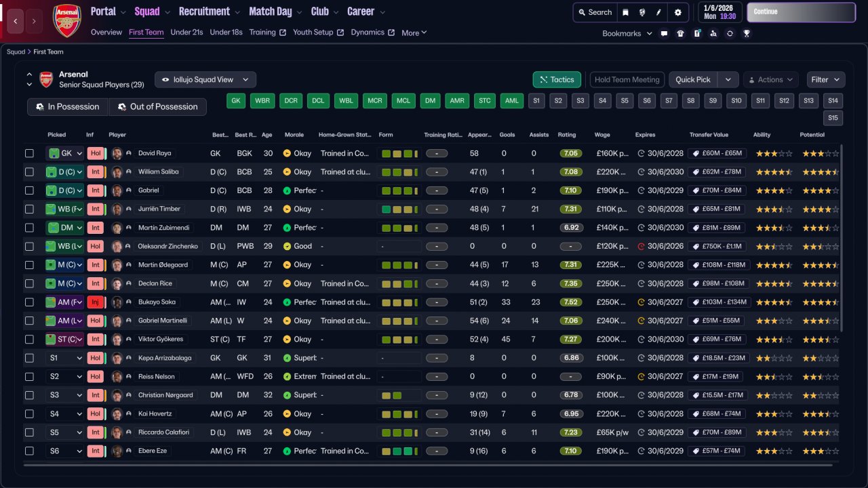The width and height of the screenshot is (868, 488).
Task: Click Bukayo Saka's Inj status badge
Action: (96, 302)
